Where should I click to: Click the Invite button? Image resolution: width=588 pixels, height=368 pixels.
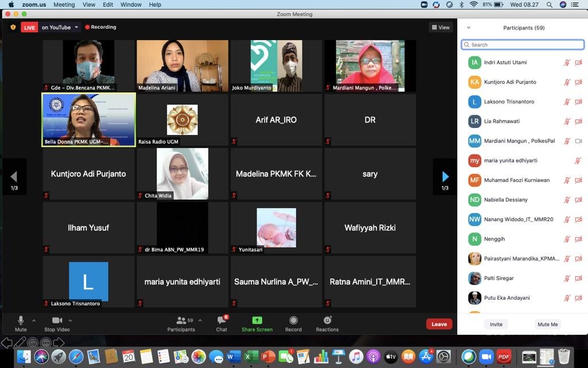pos(496,324)
